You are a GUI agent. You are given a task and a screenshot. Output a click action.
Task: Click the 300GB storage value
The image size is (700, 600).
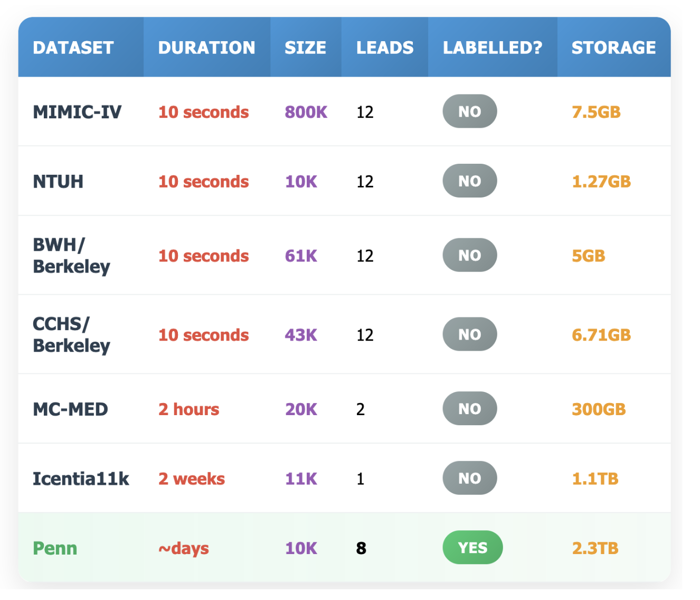pyautogui.click(x=599, y=409)
